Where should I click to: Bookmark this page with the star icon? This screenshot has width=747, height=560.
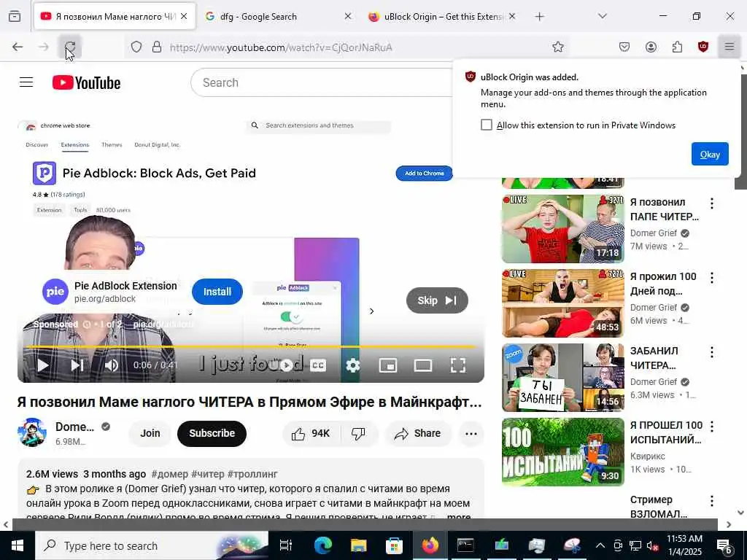(x=558, y=47)
